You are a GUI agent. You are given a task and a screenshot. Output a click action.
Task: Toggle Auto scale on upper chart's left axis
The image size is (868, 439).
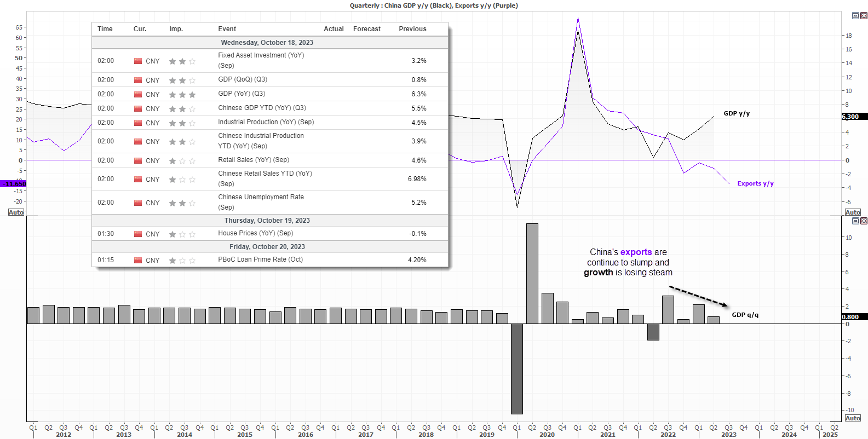pos(16,212)
